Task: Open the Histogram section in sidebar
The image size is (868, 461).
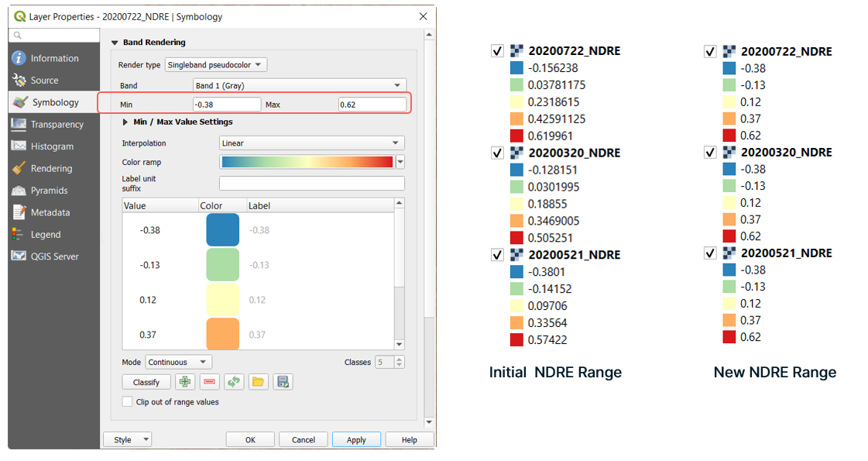Action: coord(52,146)
